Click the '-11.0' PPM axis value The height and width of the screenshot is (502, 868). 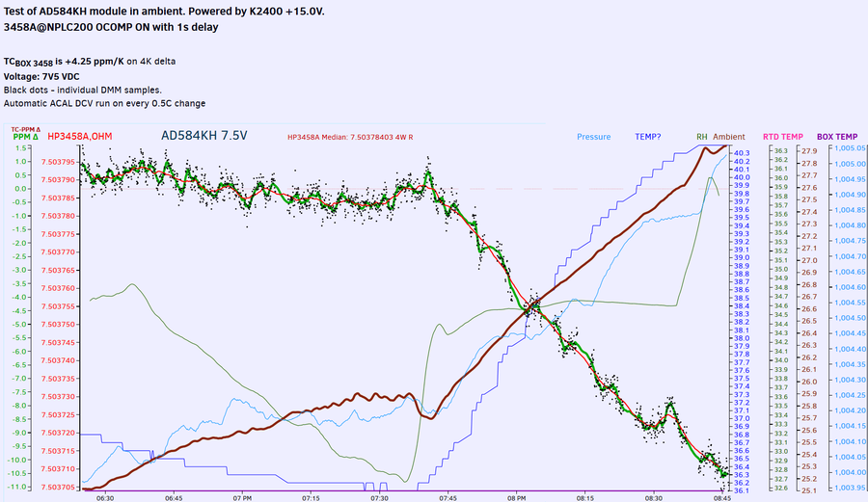pos(19,488)
